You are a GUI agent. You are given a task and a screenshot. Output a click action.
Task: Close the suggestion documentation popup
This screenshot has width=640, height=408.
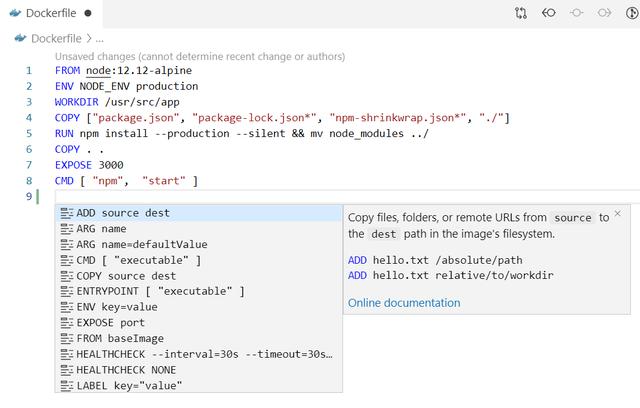[617, 214]
